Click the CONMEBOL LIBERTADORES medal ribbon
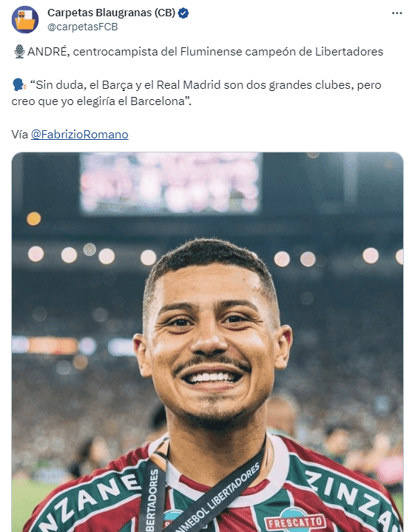 217,494
